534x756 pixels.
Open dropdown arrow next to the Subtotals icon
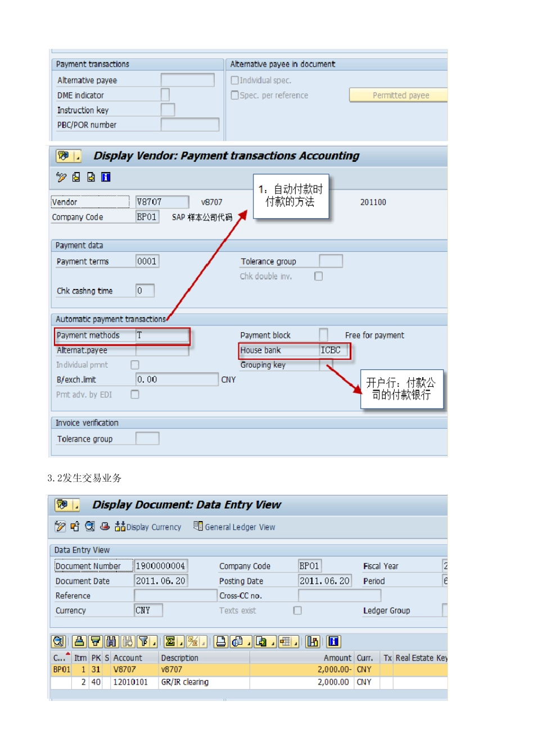pyautogui.click(x=203, y=642)
